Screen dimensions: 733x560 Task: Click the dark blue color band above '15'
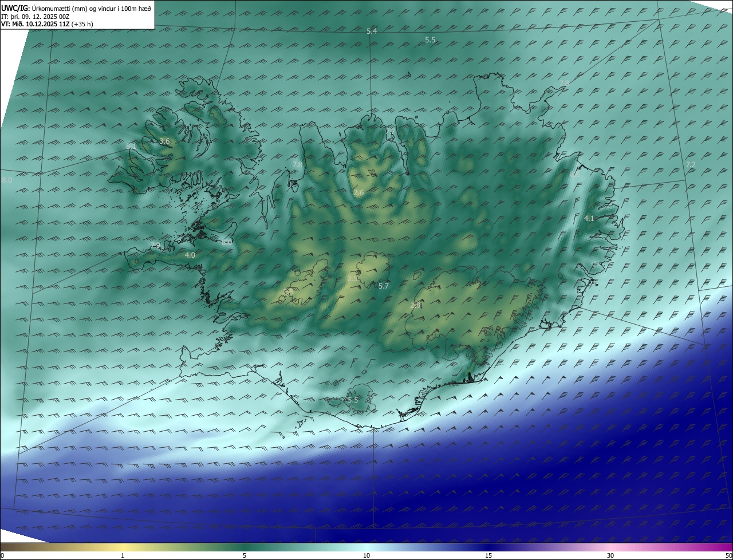coord(488,547)
